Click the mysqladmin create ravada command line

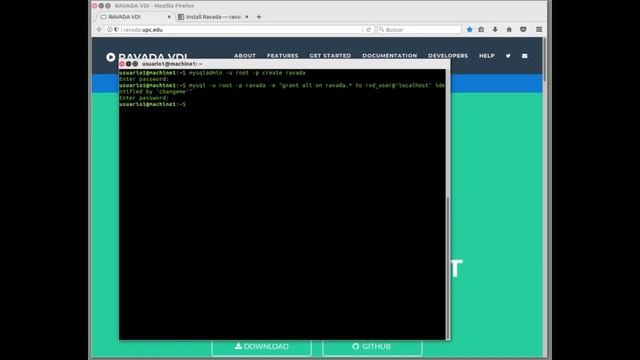click(212, 73)
